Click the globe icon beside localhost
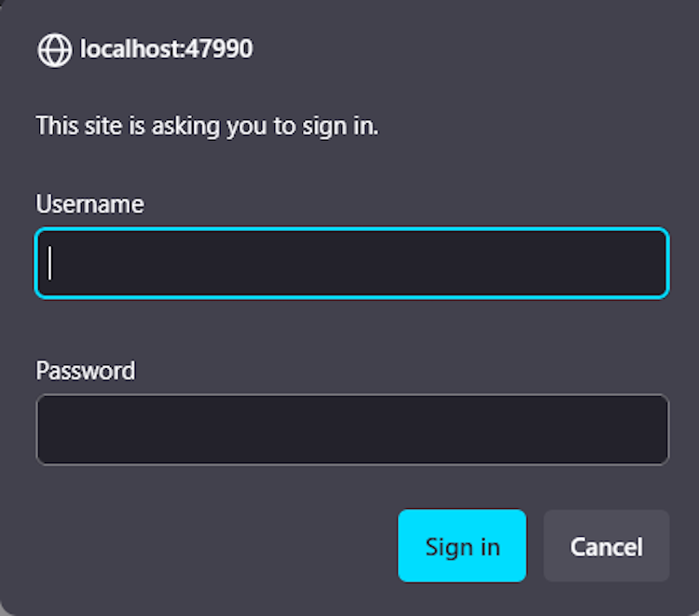Screen dimensions: 699x616 pos(54,50)
